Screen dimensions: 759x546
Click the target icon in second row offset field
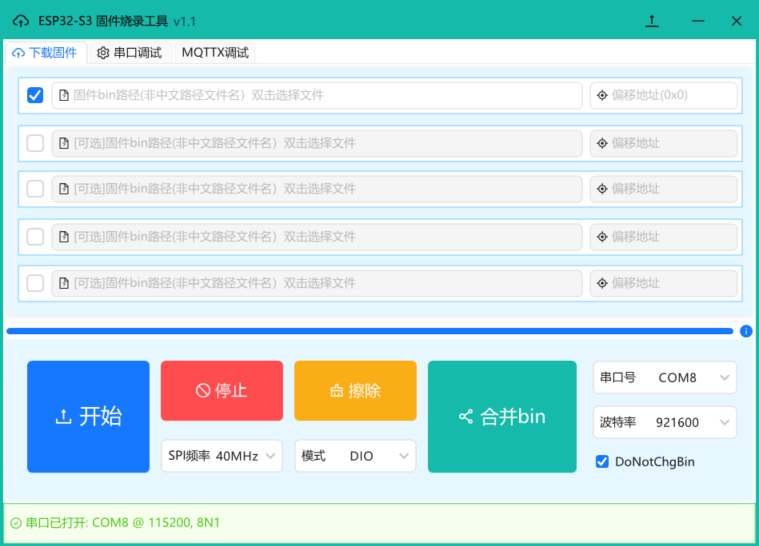coord(602,143)
